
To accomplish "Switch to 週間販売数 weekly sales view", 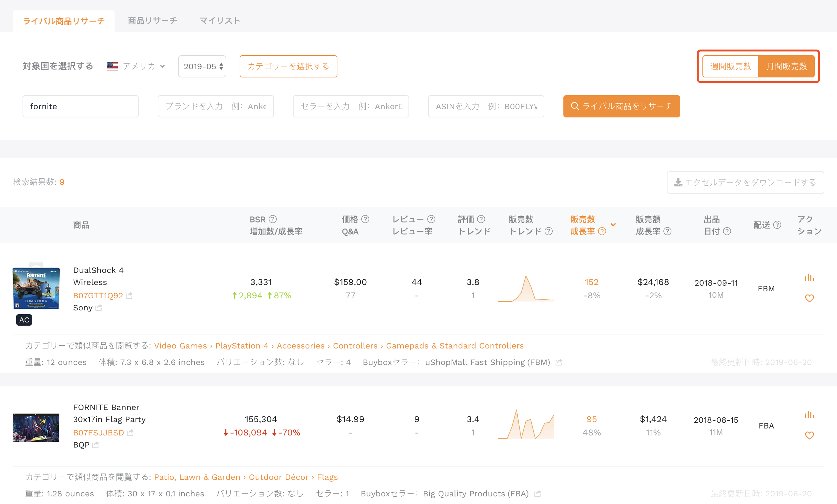I will click(730, 66).
